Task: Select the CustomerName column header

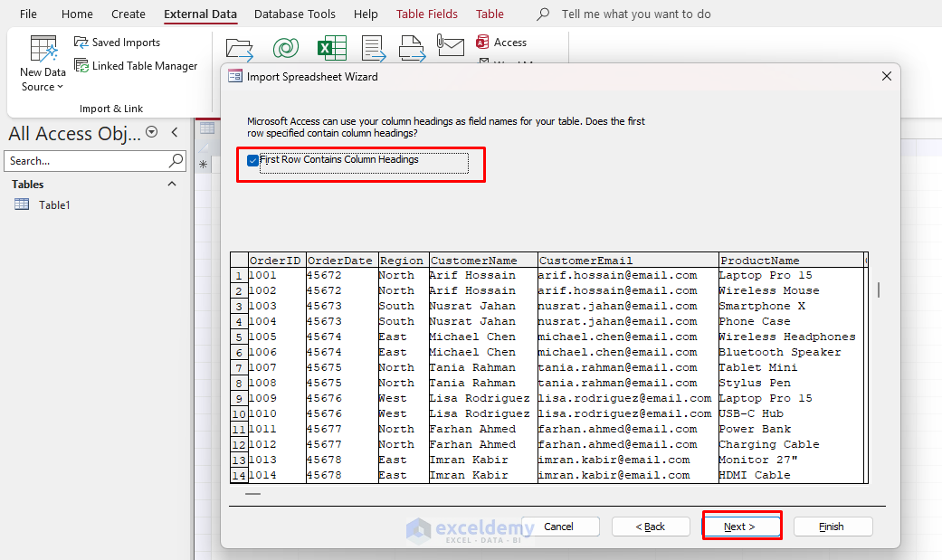Action: click(x=483, y=261)
